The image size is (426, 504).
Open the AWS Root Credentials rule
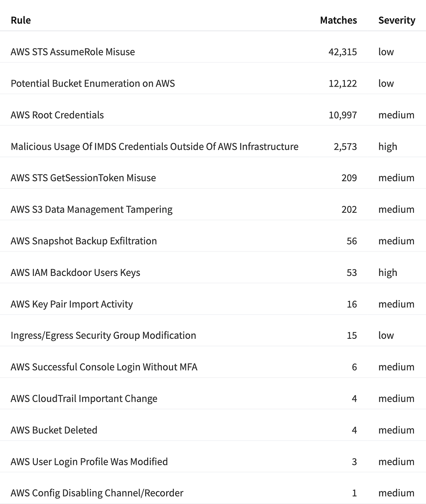point(57,115)
